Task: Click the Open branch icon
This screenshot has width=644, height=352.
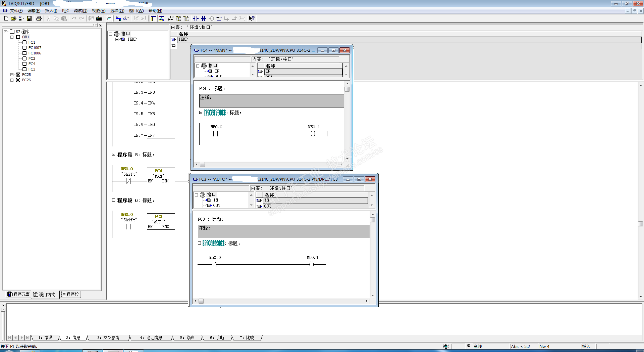Action: (x=227, y=18)
